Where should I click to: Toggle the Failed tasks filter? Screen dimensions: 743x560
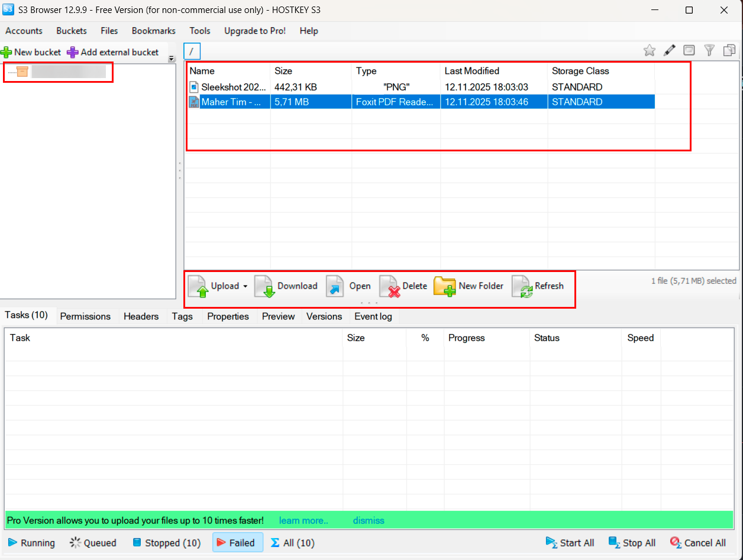tap(234, 543)
